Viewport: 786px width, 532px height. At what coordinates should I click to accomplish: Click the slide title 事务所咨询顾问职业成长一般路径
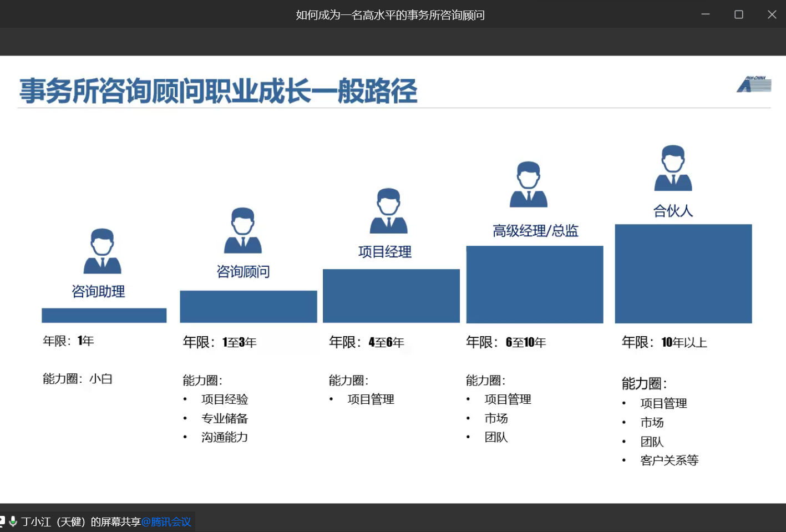(x=218, y=92)
